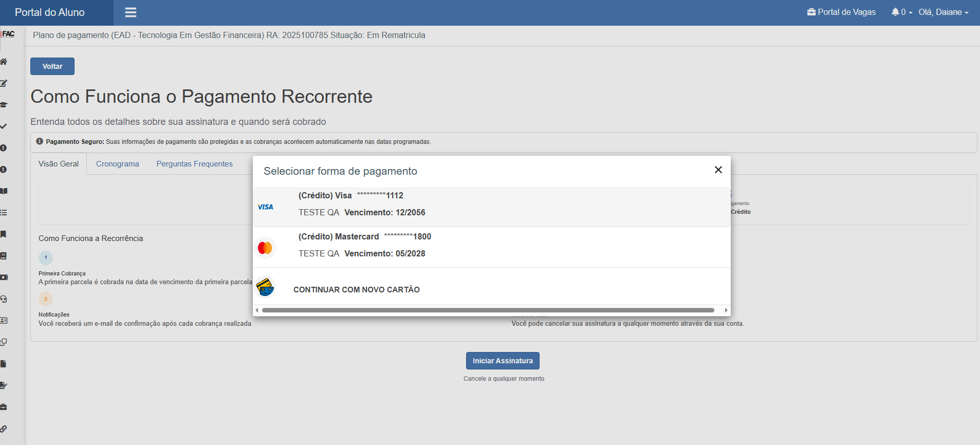Image resolution: width=980 pixels, height=445 pixels.
Task: Click the hamburger menu icon in header
Action: (131, 12)
